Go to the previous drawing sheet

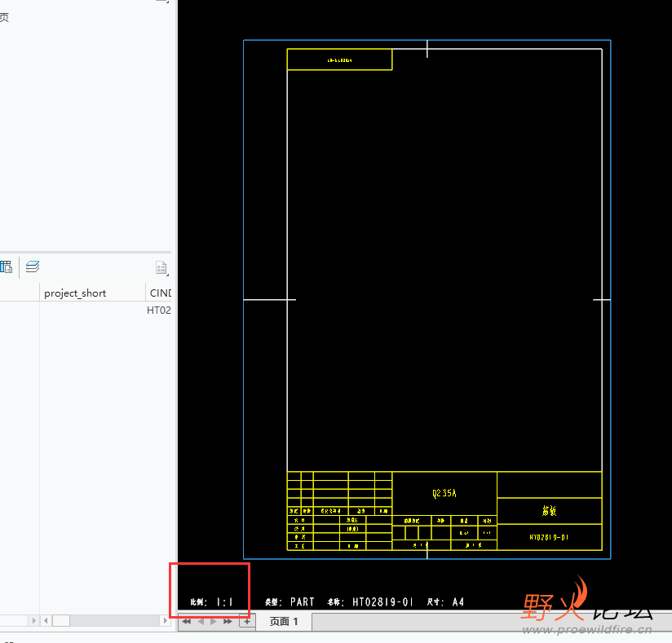200,622
